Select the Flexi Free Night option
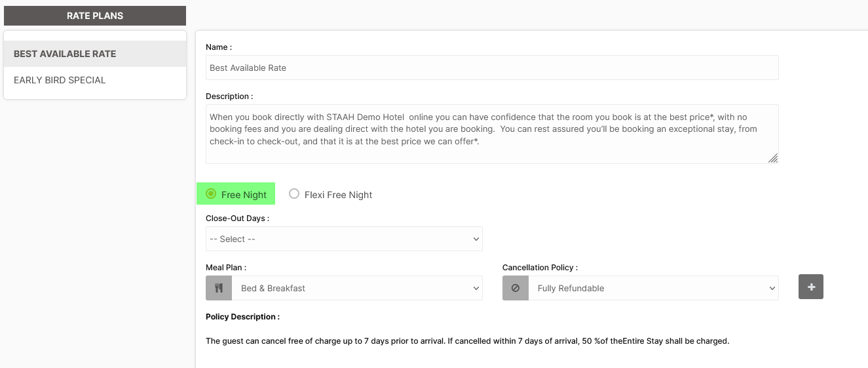 tap(294, 194)
